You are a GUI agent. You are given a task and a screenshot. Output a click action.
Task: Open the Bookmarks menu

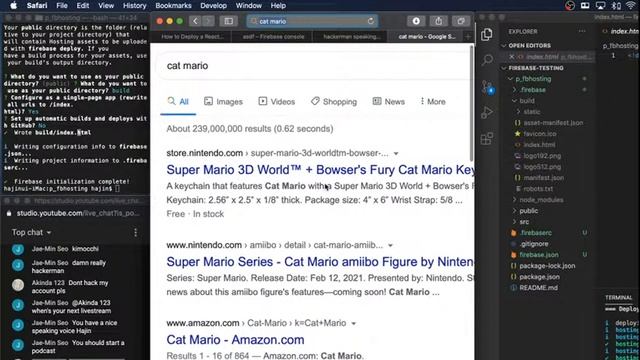coord(173,6)
